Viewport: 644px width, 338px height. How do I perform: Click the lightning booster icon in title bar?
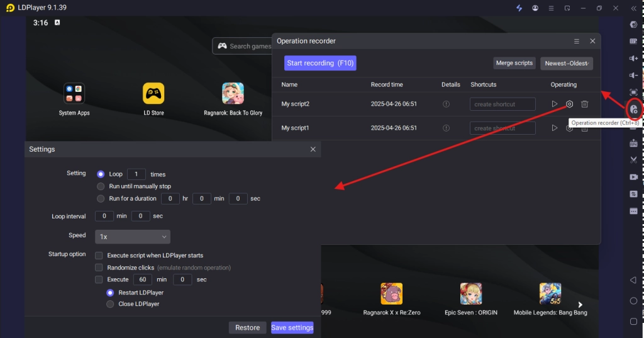coord(519,8)
